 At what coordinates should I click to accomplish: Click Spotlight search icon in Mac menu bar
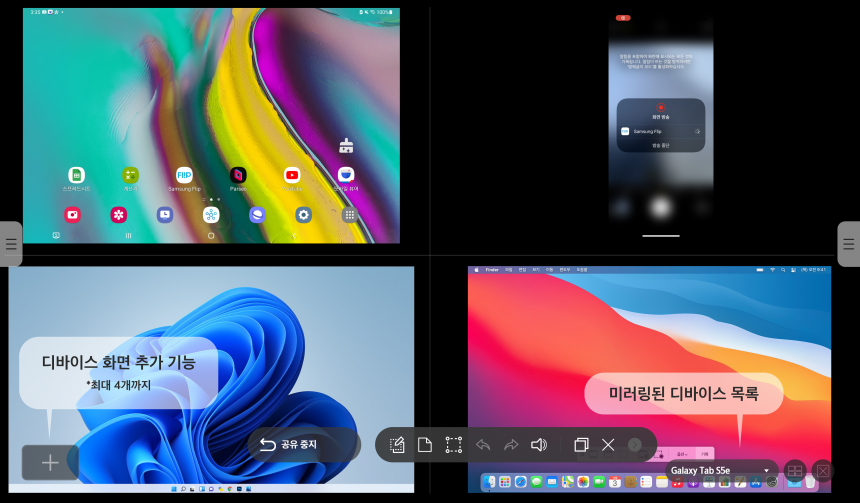(783, 270)
